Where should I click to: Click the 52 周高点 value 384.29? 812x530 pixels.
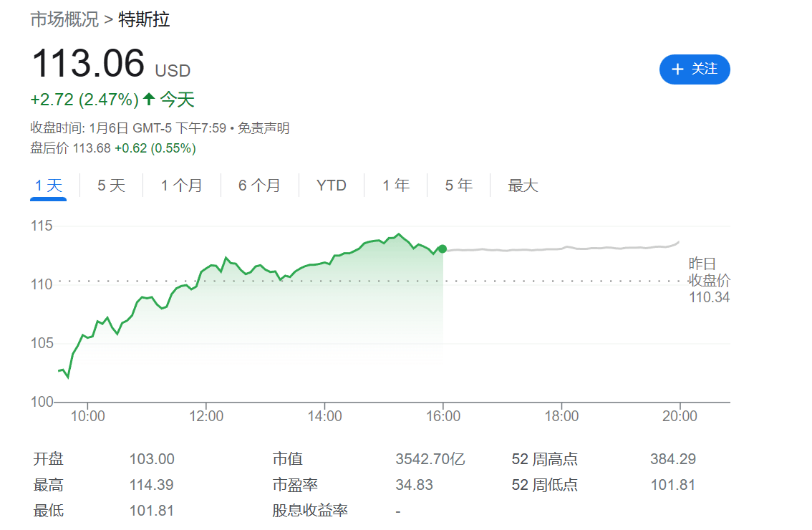[673, 459]
